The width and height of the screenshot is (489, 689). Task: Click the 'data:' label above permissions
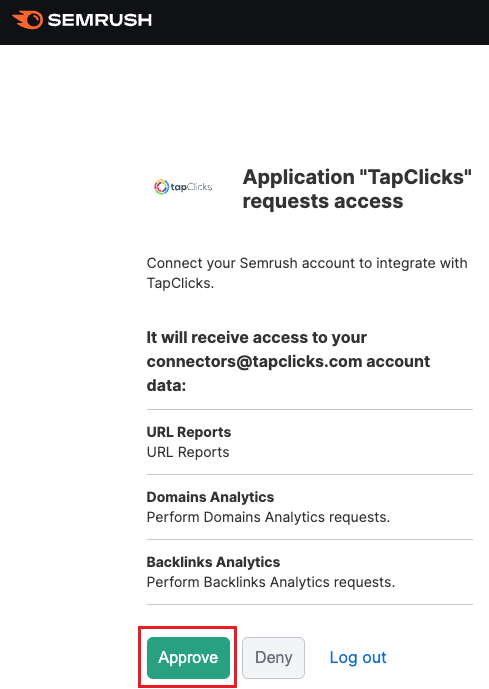click(x=166, y=386)
